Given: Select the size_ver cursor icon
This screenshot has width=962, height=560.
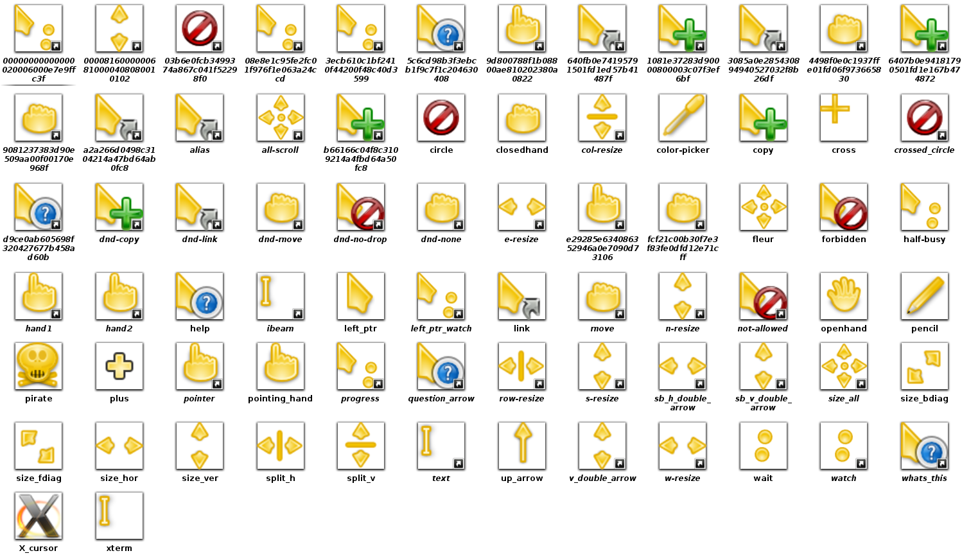Looking at the screenshot, I should pyautogui.click(x=200, y=446).
